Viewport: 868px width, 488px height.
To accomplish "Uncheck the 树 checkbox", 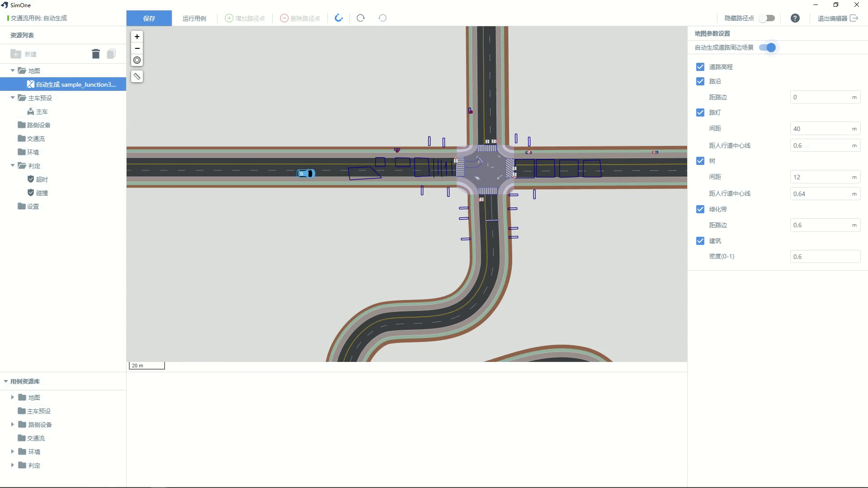I will point(700,161).
